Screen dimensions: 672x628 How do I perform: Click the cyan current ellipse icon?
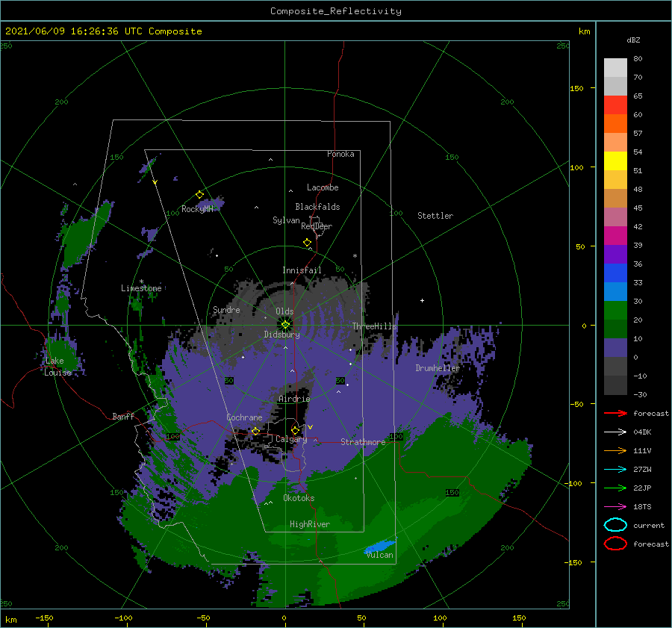tap(615, 525)
